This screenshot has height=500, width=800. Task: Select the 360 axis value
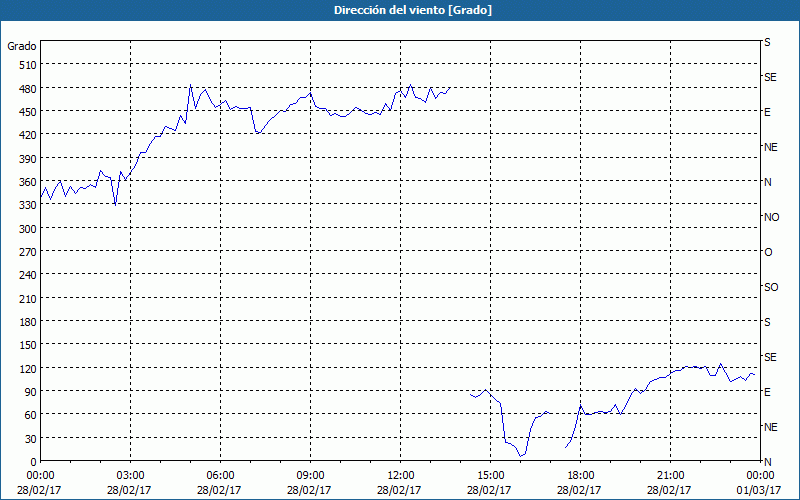[28, 182]
